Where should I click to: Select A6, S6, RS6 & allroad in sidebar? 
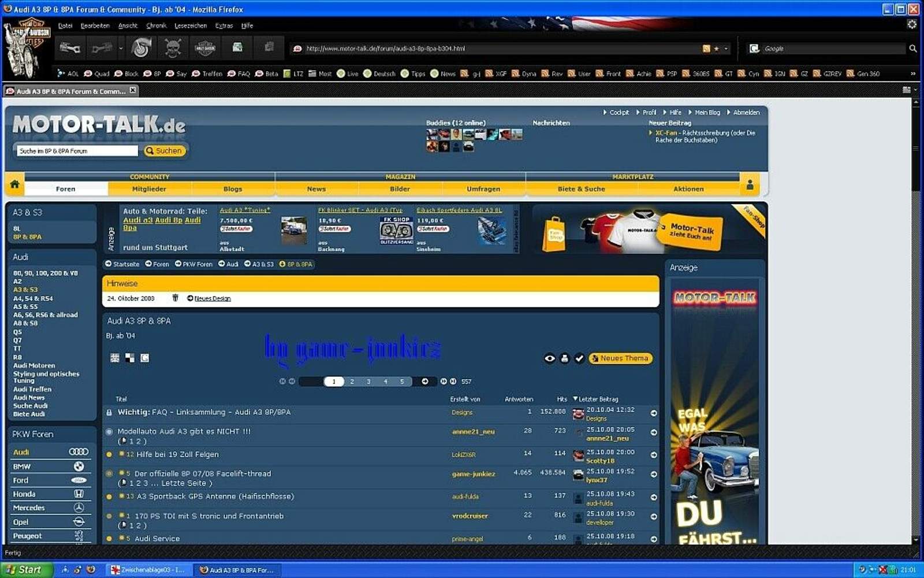[x=46, y=315]
